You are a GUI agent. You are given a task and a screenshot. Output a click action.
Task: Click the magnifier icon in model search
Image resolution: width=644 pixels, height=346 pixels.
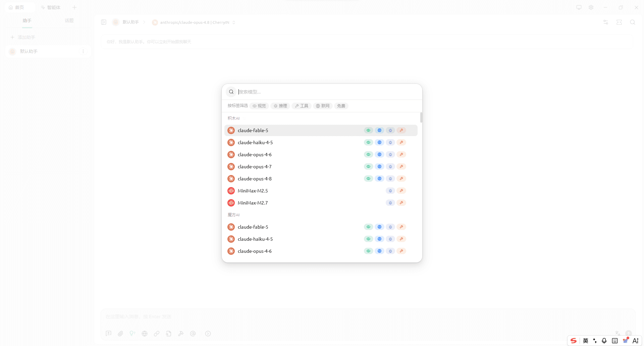[x=231, y=92]
